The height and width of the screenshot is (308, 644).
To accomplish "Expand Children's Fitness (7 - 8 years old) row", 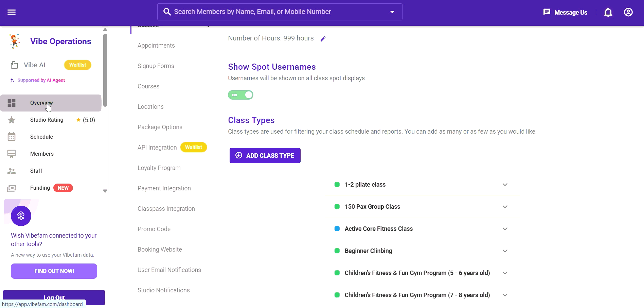I will [505, 295].
